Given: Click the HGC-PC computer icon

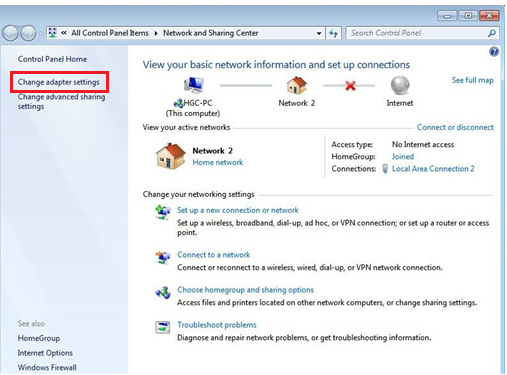Looking at the screenshot, I should coord(194,85).
